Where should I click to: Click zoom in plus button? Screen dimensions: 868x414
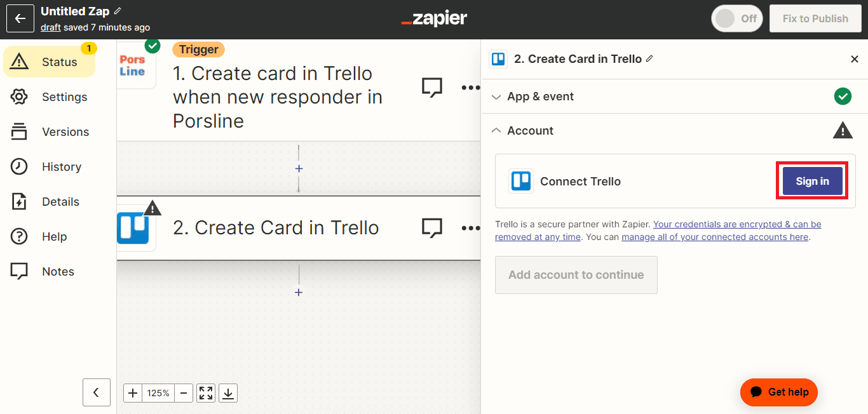[133, 393]
